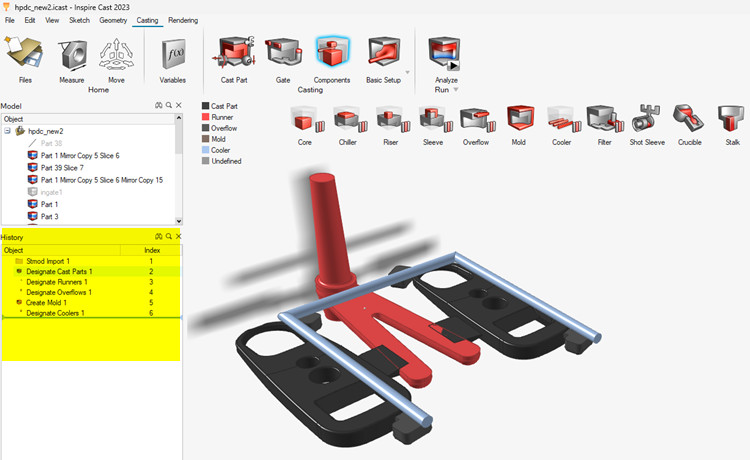Select Designate Runners 1 in History
Image resolution: width=750 pixels, height=460 pixels.
[x=59, y=282]
